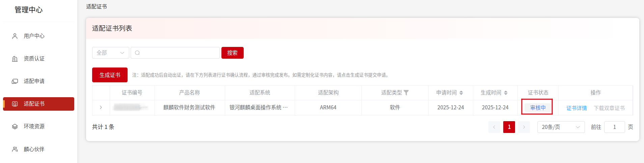Click the 适配申请 sidebar icon

(15, 81)
